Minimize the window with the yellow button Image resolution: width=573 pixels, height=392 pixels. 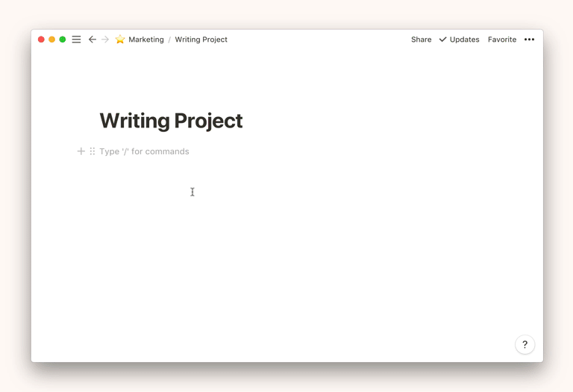pos(51,39)
